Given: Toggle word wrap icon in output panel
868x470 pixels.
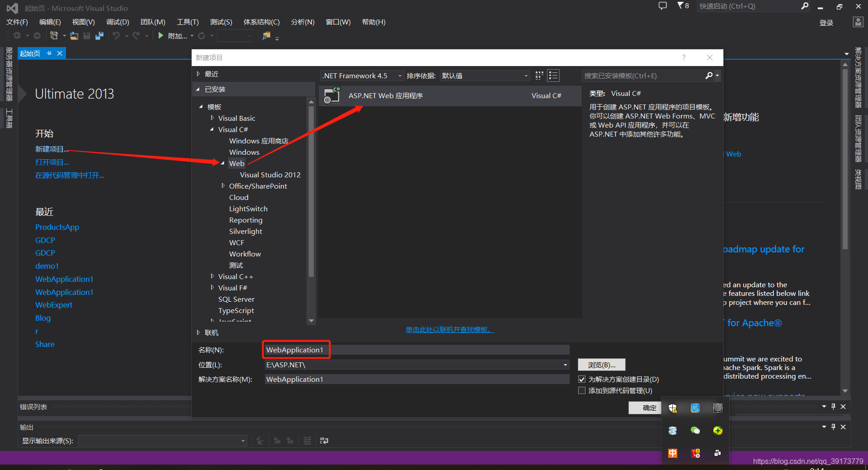Looking at the screenshot, I should click(x=324, y=441).
